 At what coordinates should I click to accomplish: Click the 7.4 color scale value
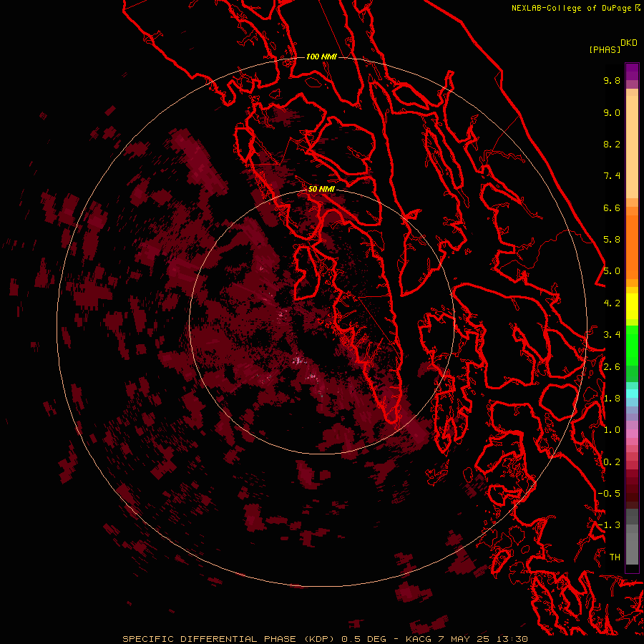(612, 176)
